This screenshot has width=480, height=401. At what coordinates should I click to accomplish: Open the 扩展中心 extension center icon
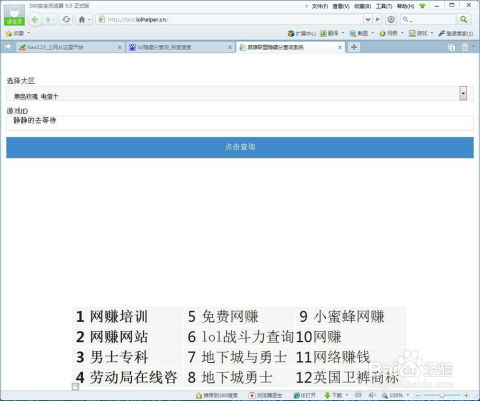pyautogui.click(x=291, y=33)
